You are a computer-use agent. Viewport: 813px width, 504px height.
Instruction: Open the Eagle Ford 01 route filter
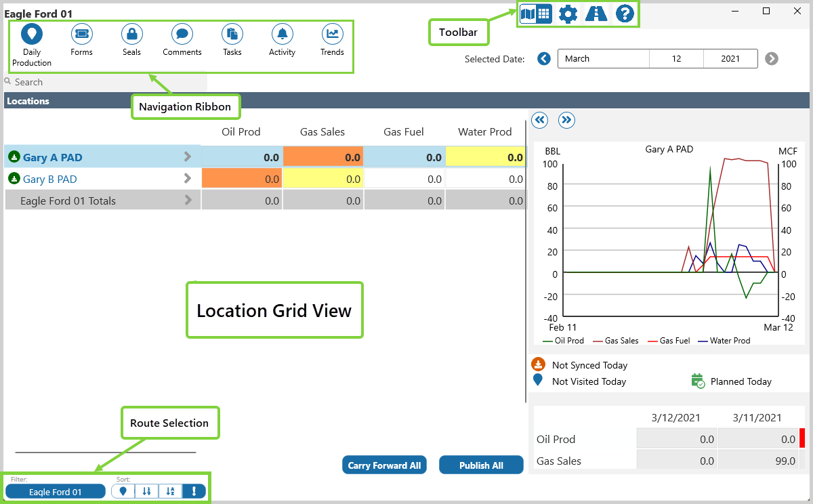pyautogui.click(x=56, y=492)
